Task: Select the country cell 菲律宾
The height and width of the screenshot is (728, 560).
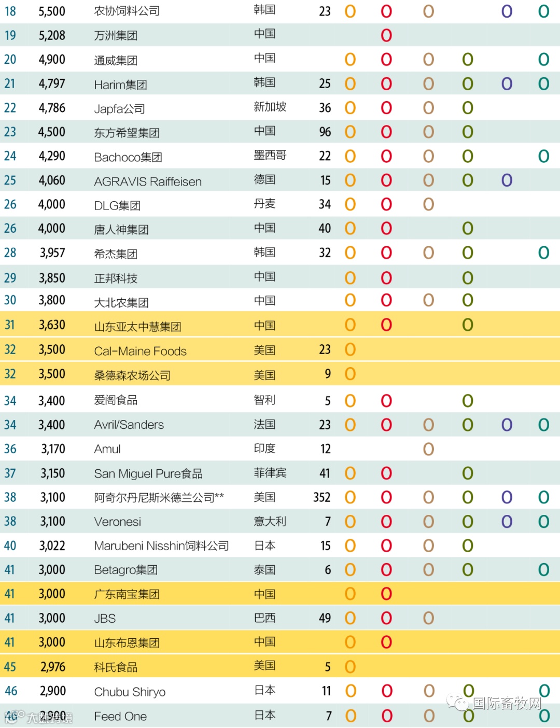Action: (270, 472)
